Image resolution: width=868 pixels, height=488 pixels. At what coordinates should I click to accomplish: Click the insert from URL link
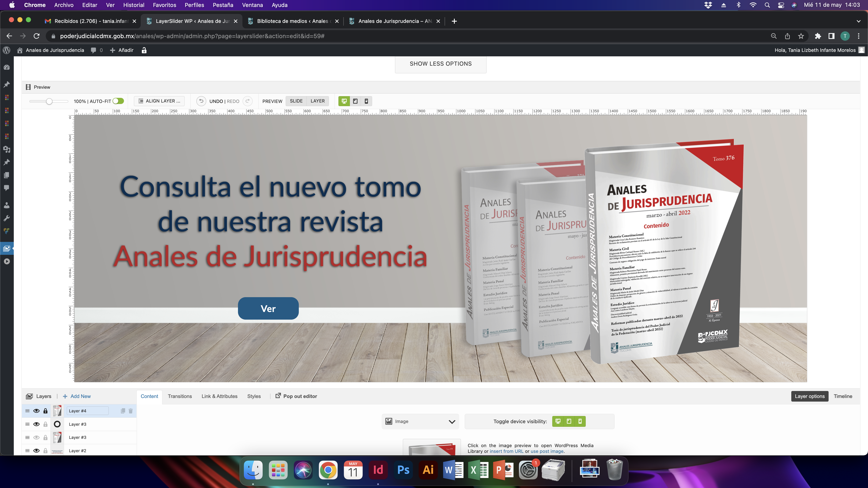tap(506, 451)
